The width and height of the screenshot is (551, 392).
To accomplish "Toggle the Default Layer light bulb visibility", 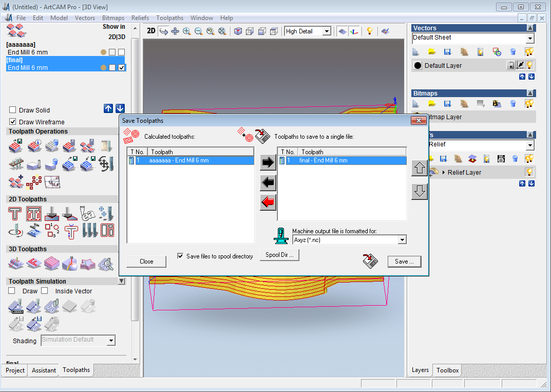I will (529, 65).
